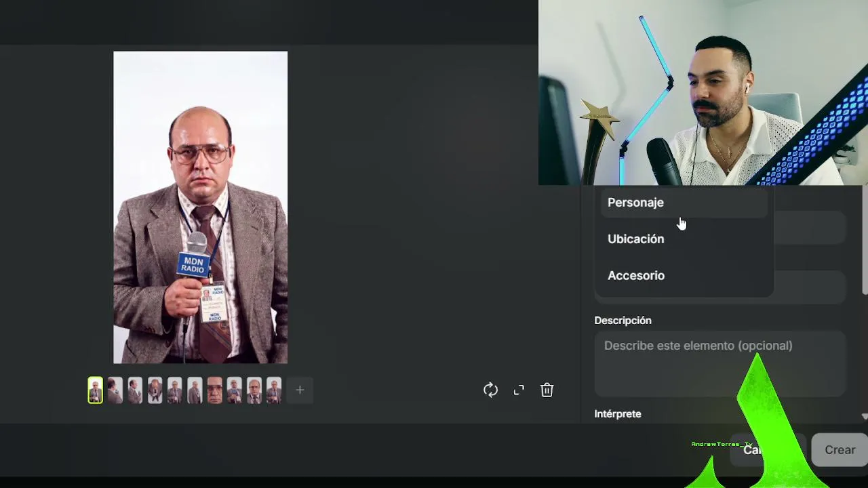This screenshot has width=868, height=488.
Task: Select the eighth thumbnail in the strip
Action: click(x=234, y=390)
